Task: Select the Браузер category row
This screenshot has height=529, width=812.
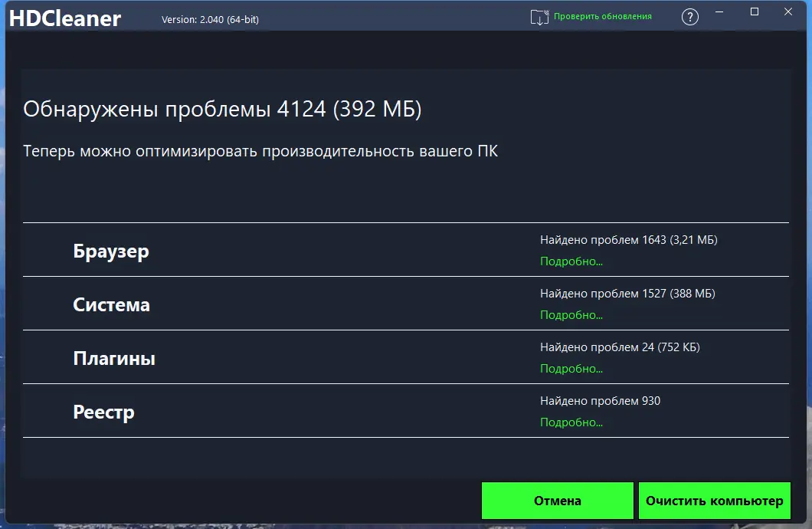Action: click(112, 250)
